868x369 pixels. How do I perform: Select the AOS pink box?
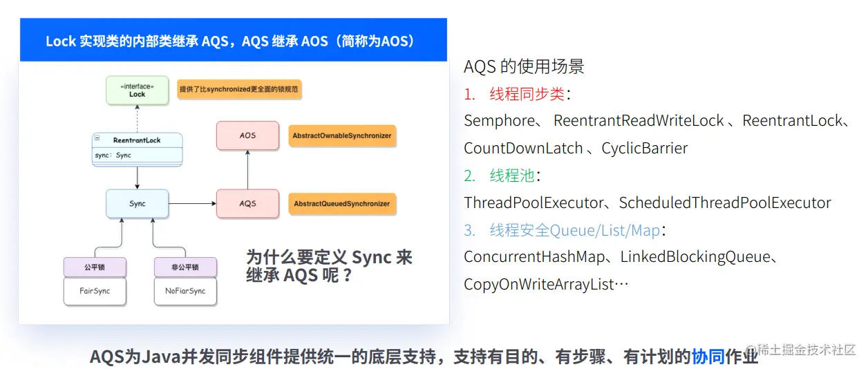pos(247,135)
